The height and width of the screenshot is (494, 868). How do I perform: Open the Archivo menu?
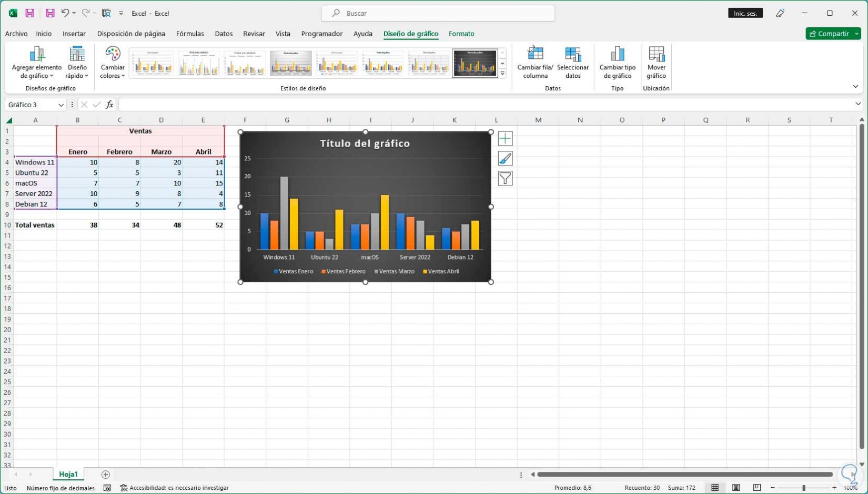(16, 34)
